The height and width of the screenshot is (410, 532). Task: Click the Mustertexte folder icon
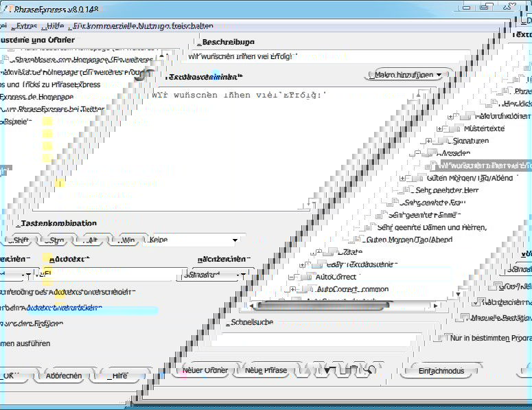pyautogui.click(x=455, y=128)
